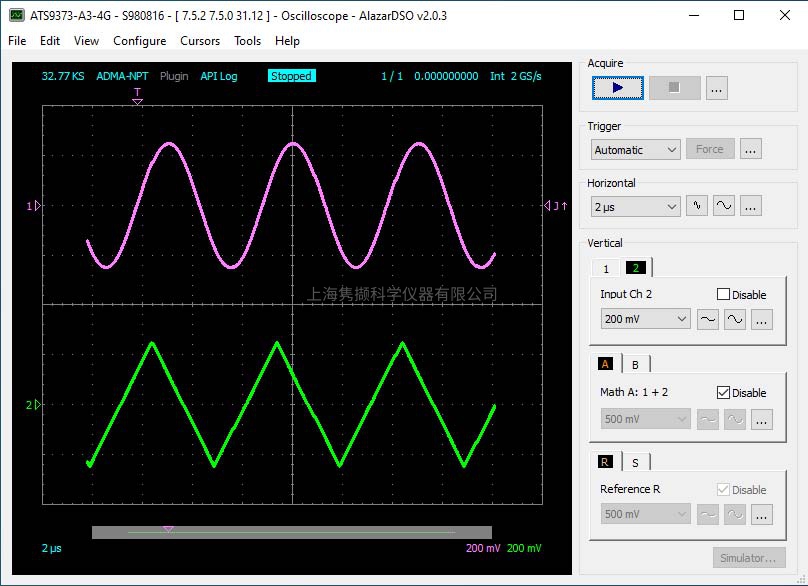Click the trigger level J marker at right
The width and height of the screenshot is (808, 586).
(x=556, y=206)
